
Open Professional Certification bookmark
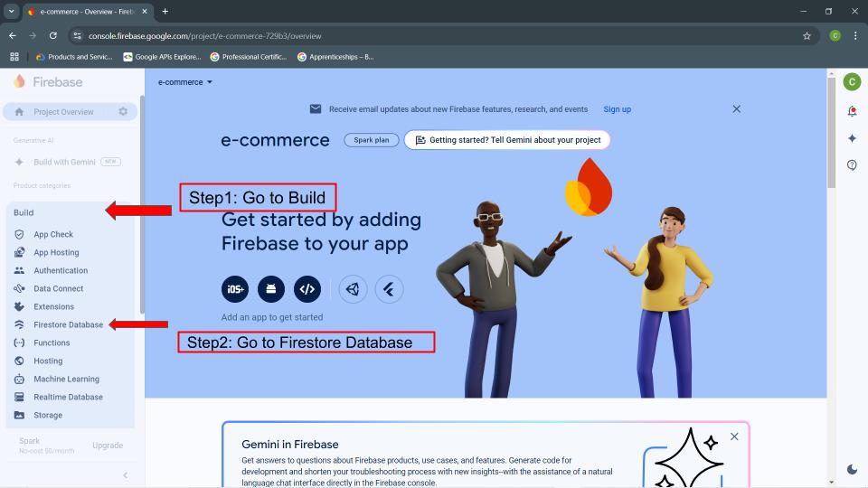pos(249,56)
